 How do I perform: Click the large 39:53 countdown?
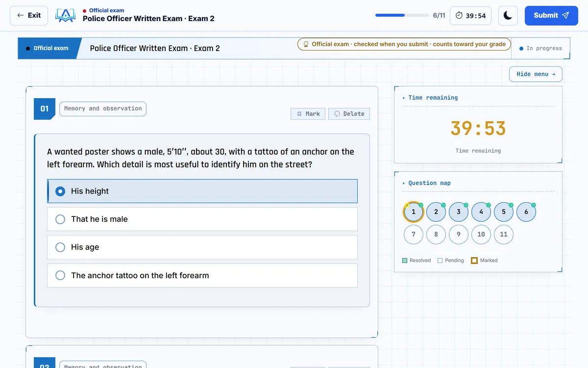[x=478, y=129]
